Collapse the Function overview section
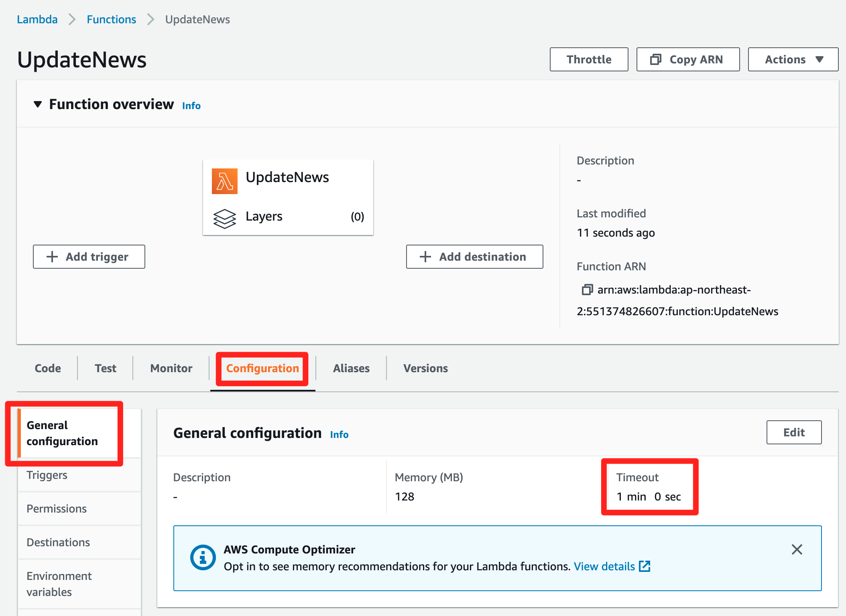Image resolution: width=846 pixels, height=616 pixels. tap(38, 104)
